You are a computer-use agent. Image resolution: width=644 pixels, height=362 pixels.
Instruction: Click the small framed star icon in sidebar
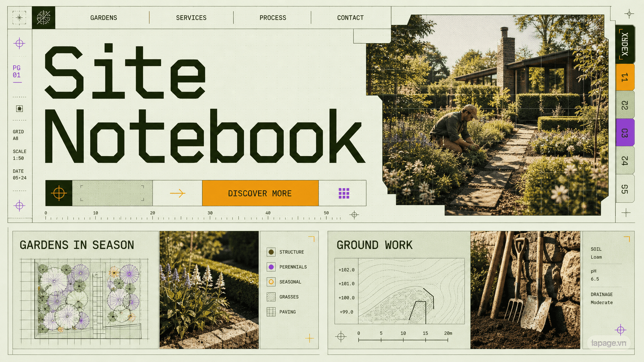(19, 108)
